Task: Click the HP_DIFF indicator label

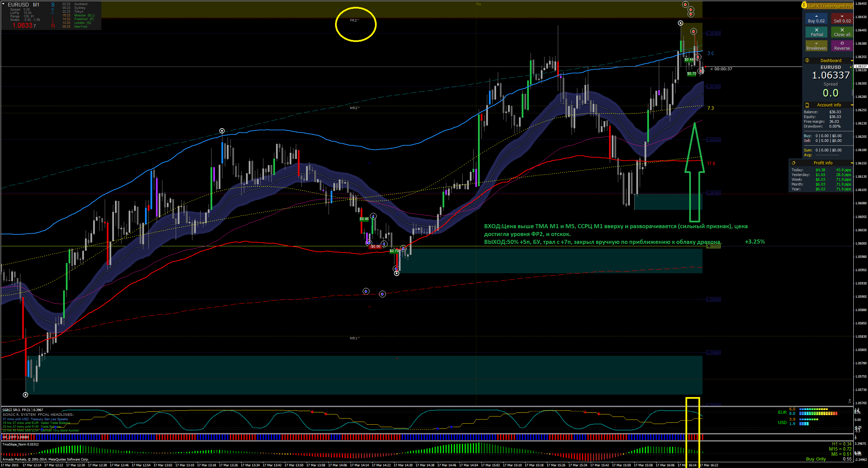Action: click(15, 437)
